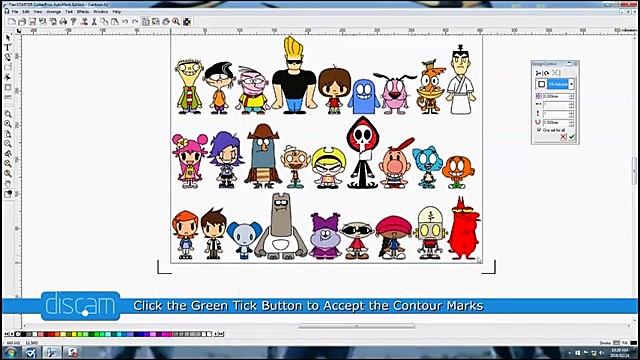Click the Windows Start button on the taskbar
The height and width of the screenshot is (360, 640).
coord(10,353)
